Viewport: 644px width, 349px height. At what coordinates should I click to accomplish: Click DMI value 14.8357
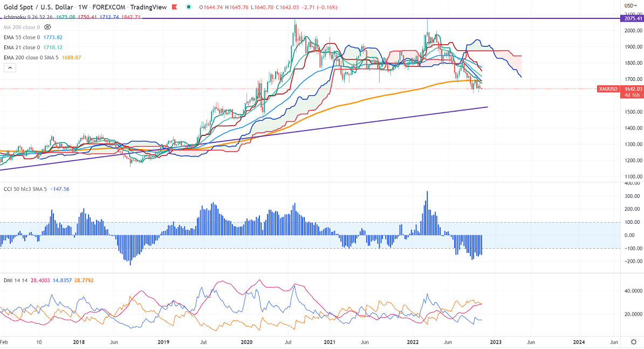62,280
